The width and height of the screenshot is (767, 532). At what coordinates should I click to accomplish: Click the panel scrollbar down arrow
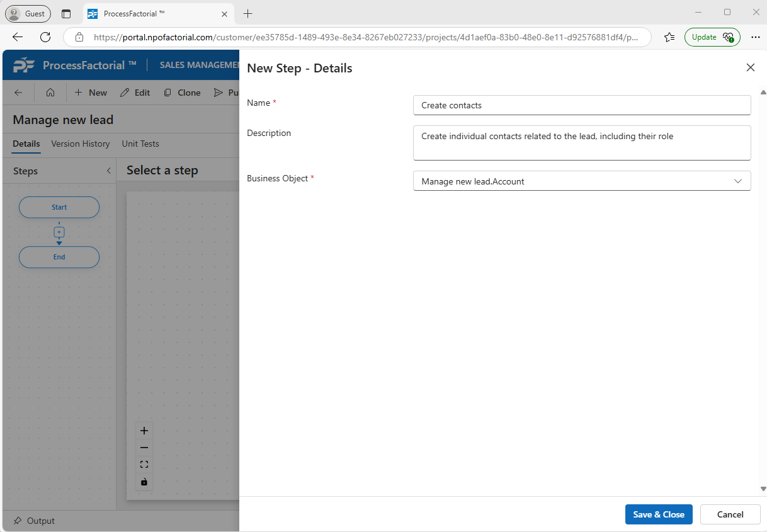(x=763, y=489)
